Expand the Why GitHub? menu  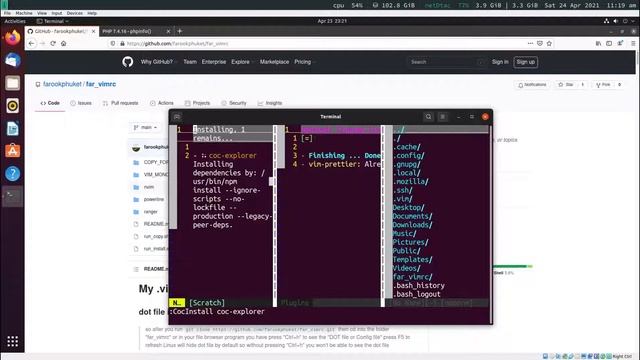158,62
